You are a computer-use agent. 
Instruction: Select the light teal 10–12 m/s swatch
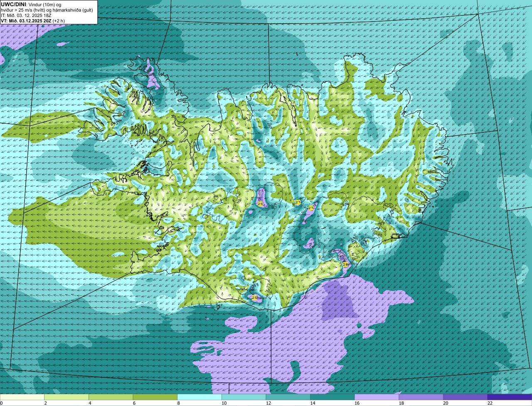click(x=244, y=397)
